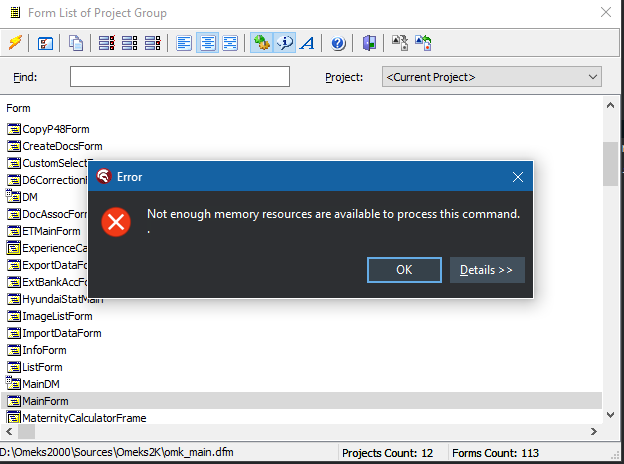Toggle the left-aligned text view button

pos(185,43)
